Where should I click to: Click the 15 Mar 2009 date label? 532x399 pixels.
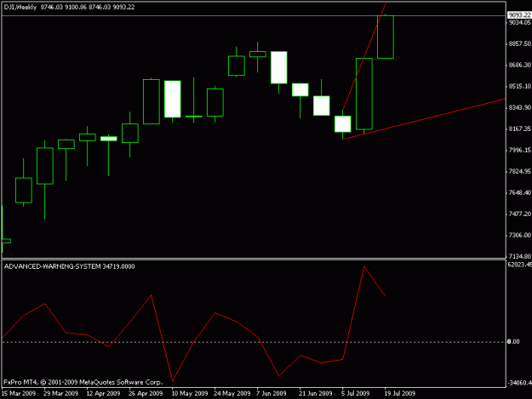(x=19, y=393)
